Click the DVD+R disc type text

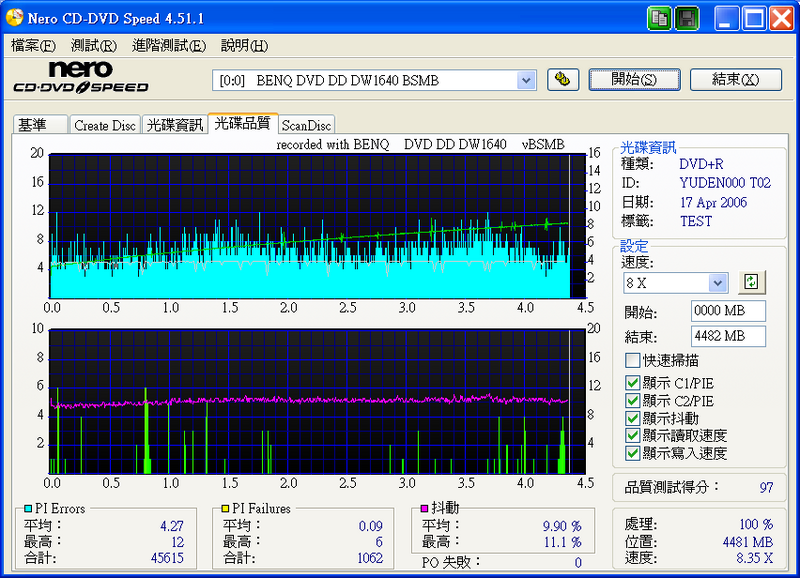(701, 164)
